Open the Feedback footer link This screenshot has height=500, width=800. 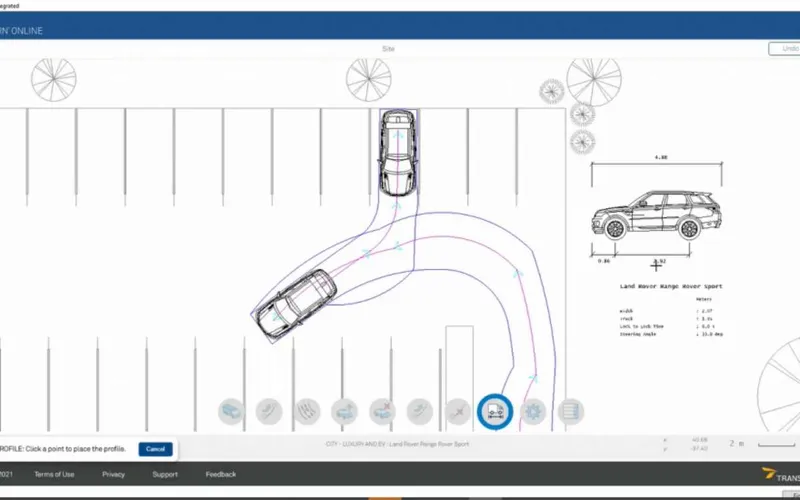(221, 474)
